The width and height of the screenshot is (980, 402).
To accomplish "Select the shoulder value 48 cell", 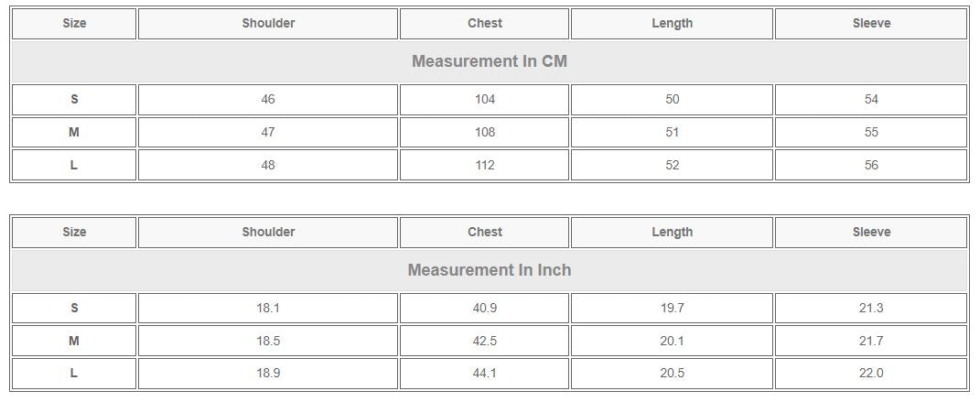I will click(268, 166).
